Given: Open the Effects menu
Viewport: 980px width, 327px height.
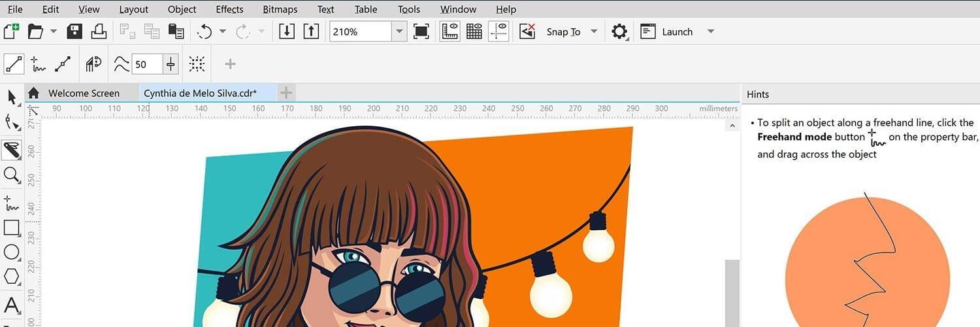Looking at the screenshot, I should (x=229, y=9).
